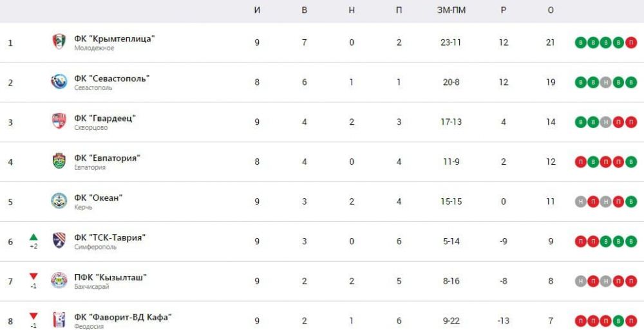Image resolution: width=644 pixels, height=330 pixels.
Task: Click the PFK Kyzyltash round emblem
Action: pos(59,280)
